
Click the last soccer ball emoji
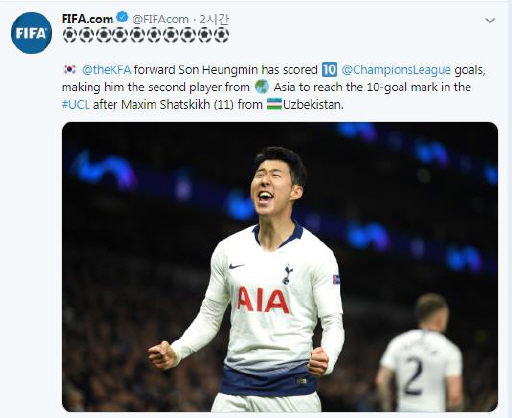[x=221, y=35]
